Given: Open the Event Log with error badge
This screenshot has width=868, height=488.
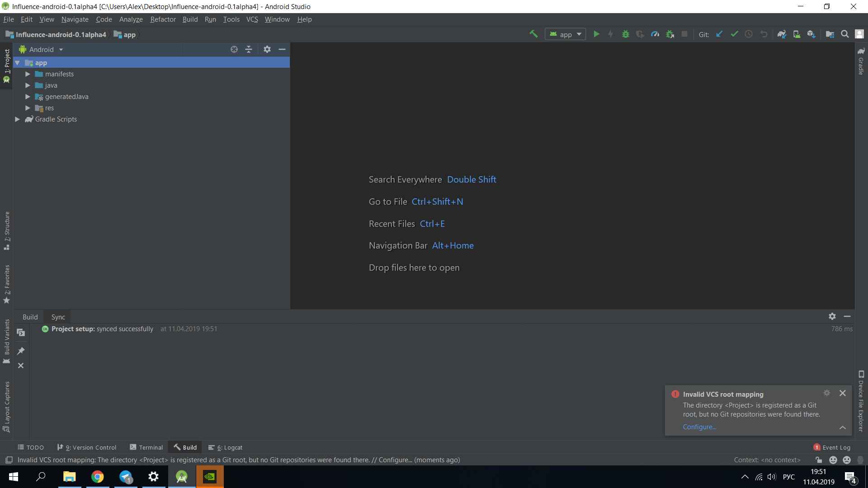Looking at the screenshot, I should pyautogui.click(x=832, y=447).
